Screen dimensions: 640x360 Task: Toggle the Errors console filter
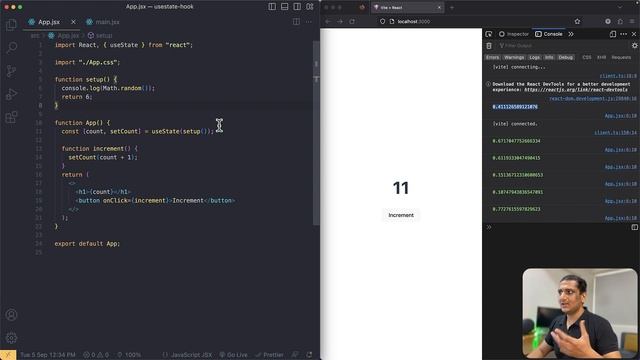[x=493, y=58]
